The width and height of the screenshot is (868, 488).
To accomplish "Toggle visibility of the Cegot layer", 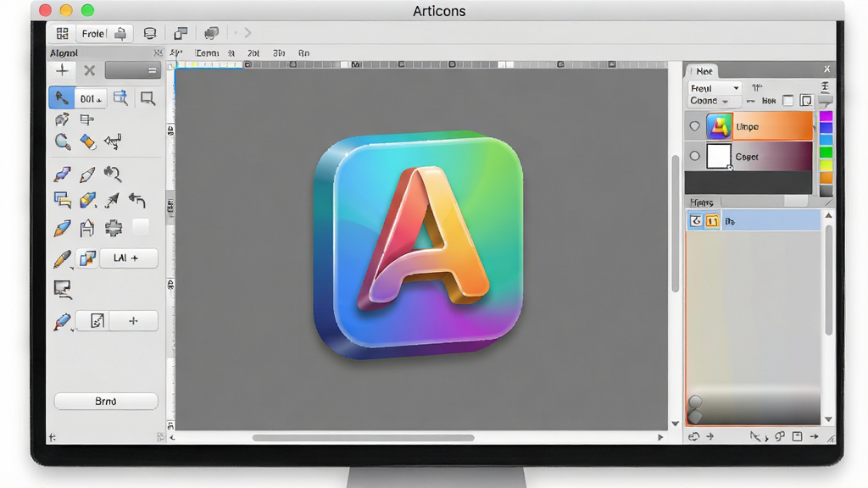I will [x=695, y=156].
